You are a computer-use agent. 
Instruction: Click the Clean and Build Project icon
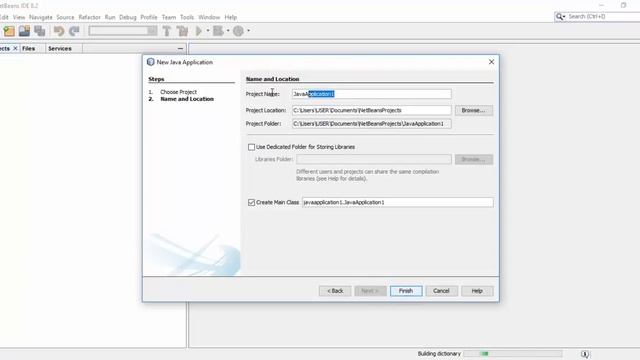(182, 31)
